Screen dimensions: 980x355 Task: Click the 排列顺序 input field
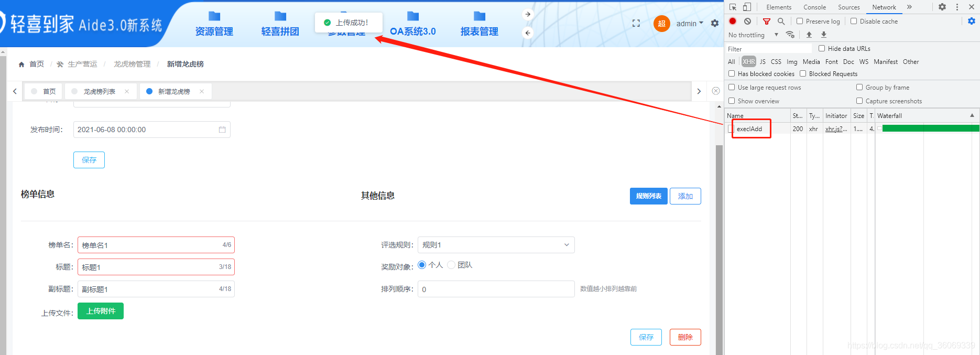(496, 289)
